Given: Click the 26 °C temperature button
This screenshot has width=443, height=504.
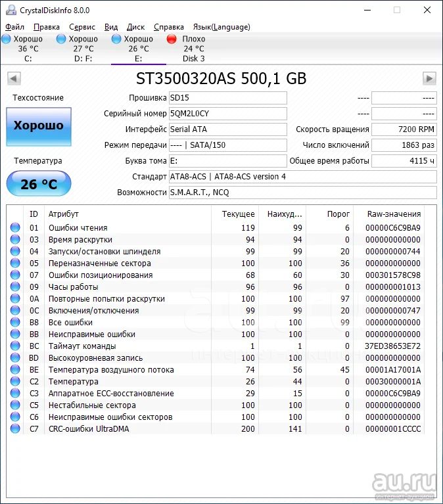Looking at the screenshot, I should [39, 183].
